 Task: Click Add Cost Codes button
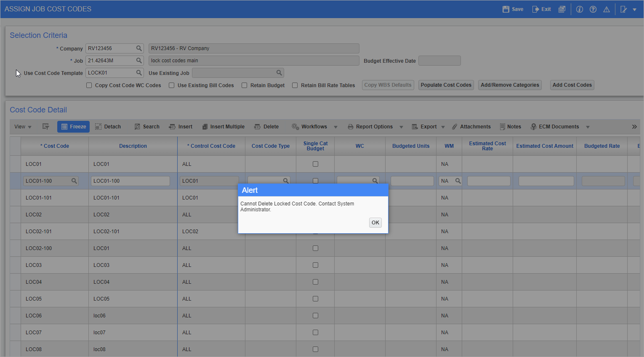(572, 85)
